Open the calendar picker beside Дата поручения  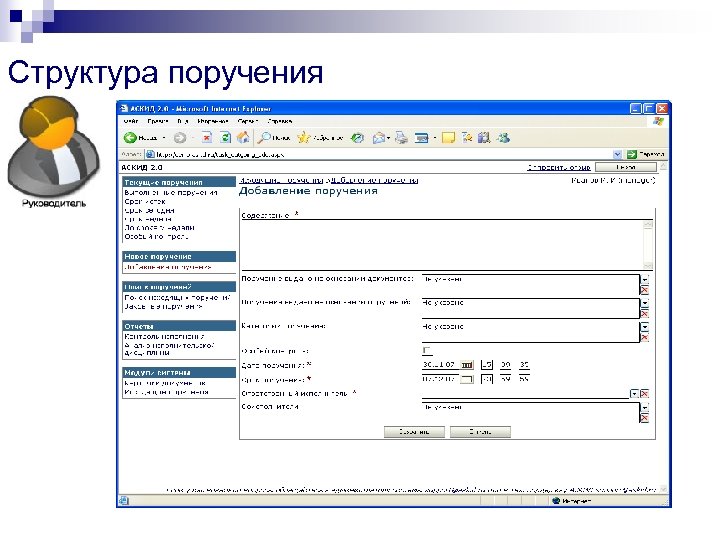(467, 365)
